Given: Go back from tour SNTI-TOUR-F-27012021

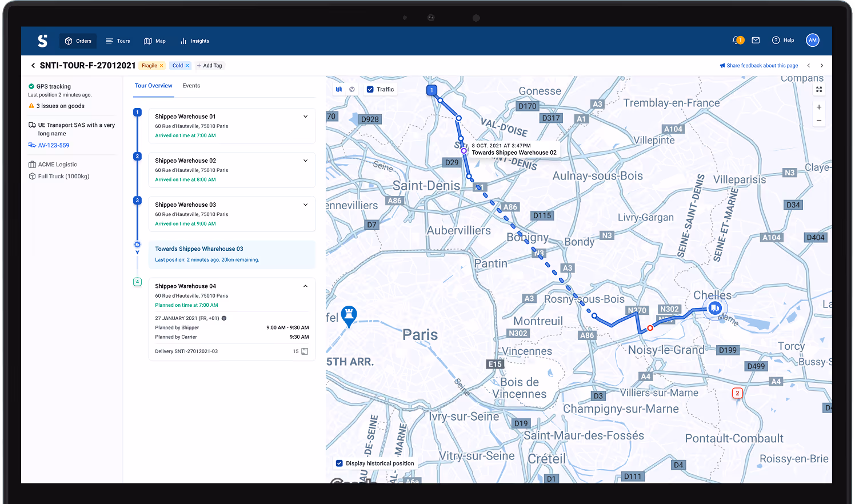Looking at the screenshot, I should point(33,66).
